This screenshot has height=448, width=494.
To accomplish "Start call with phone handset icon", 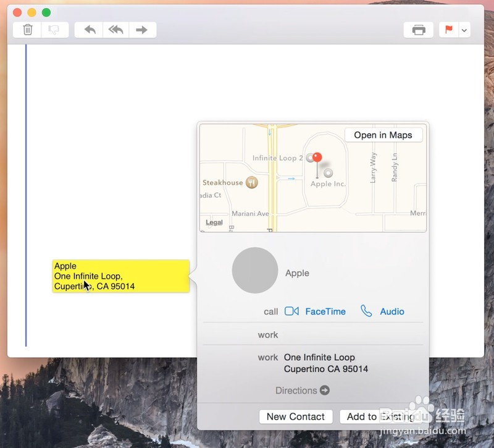I will [366, 311].
